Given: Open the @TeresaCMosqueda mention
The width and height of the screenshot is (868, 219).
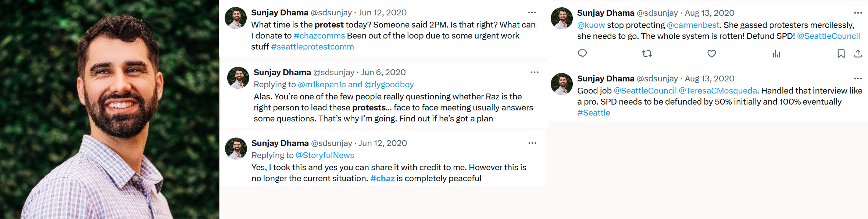Looking at the screenshot, I should coord(718,91).
